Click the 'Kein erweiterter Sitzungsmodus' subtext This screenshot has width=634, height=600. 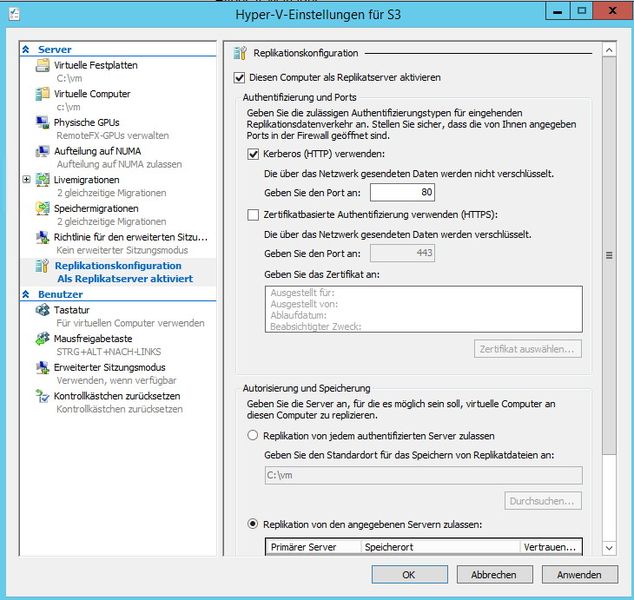pyautogui.click(x=122, y=250)
